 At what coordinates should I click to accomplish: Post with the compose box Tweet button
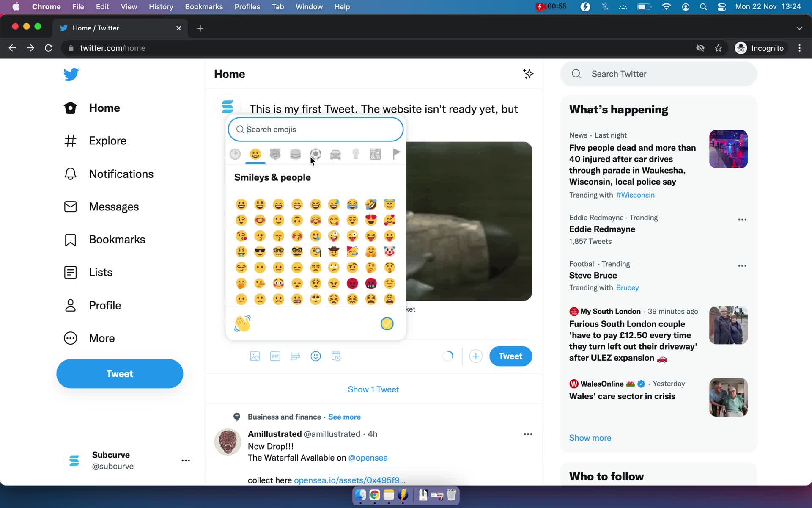coord(510,356)
